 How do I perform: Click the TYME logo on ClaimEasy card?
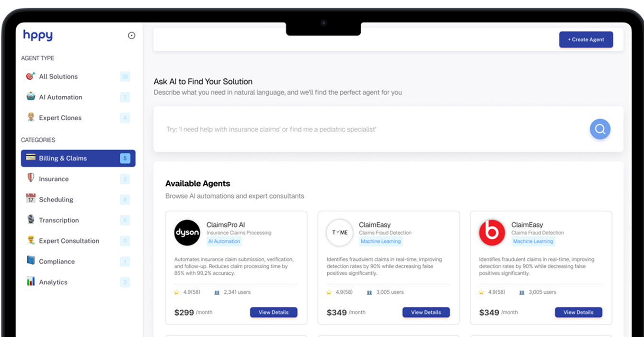pyautogui.click(x=339, y=233)
